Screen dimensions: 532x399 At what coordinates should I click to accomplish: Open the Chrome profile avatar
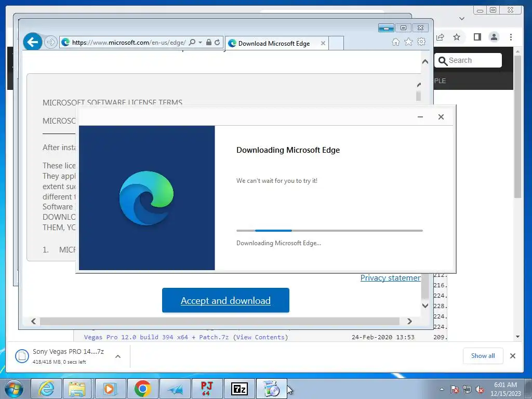click(494, 37)
